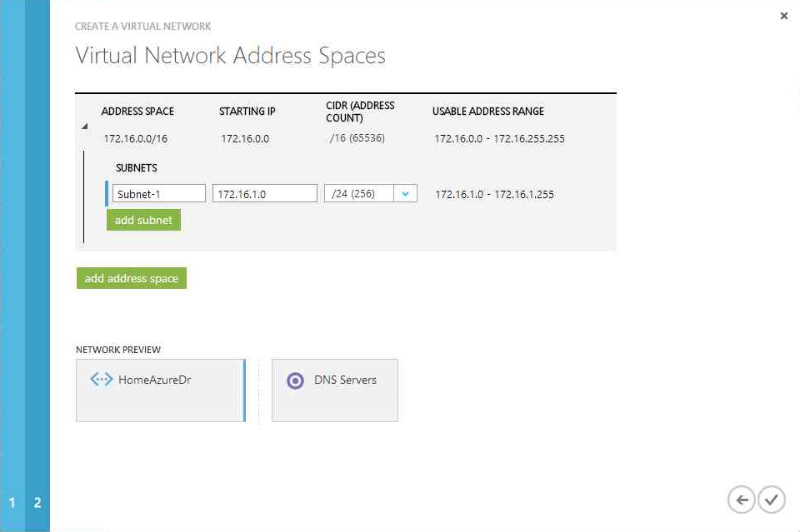Go to wizard step 1
The height and width of the screenshot is (532, 800).
coord(12,503)
